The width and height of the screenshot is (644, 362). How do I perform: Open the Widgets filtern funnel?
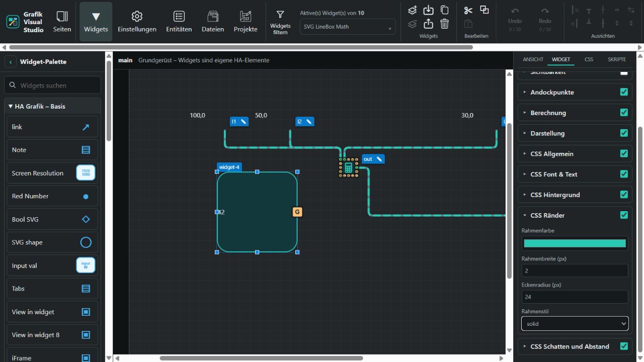(280, 22)
